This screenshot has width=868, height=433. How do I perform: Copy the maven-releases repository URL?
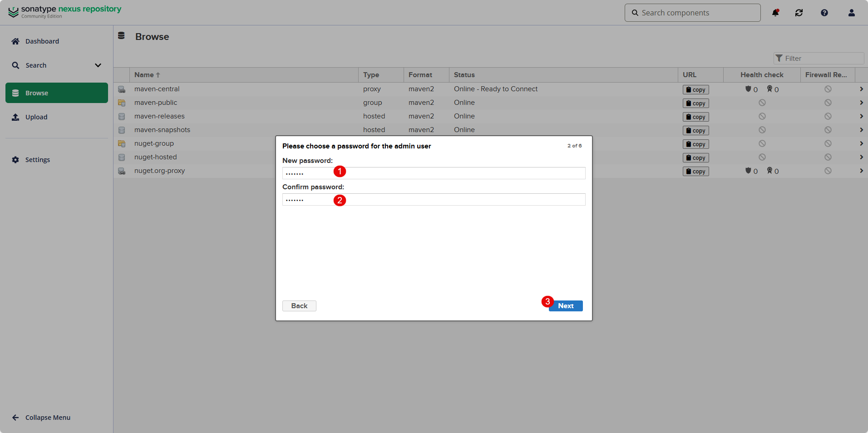[695, 117]
